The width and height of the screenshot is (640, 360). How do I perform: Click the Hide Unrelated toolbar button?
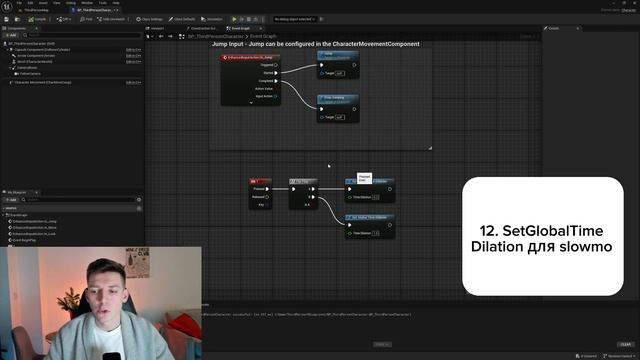(111, 19)
